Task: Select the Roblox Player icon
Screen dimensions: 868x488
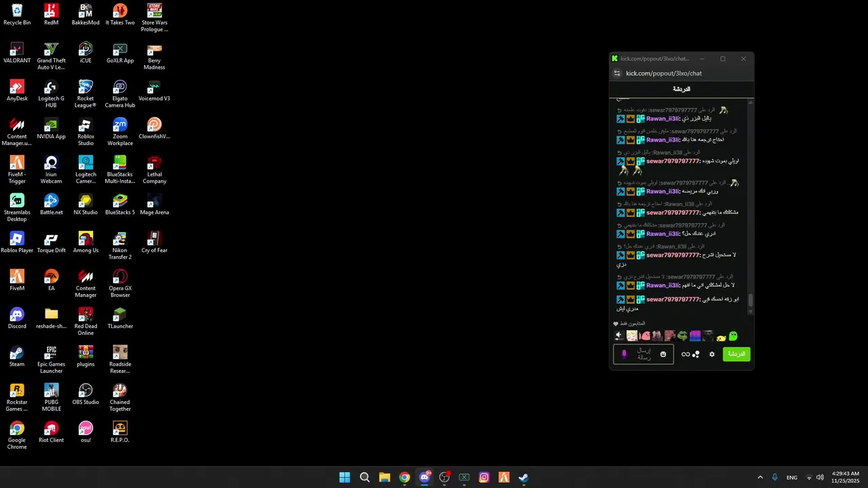Action: (x=17, y=243)
